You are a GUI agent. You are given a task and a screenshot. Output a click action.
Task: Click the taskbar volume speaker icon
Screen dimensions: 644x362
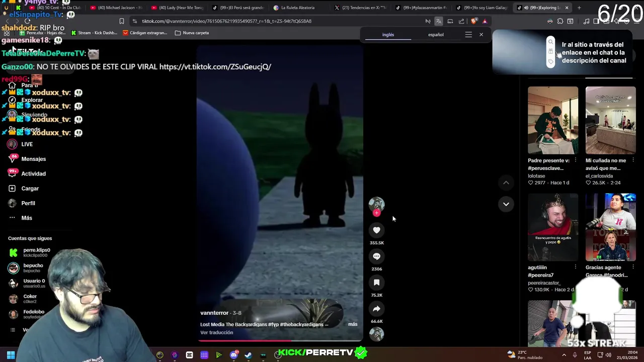608,355
